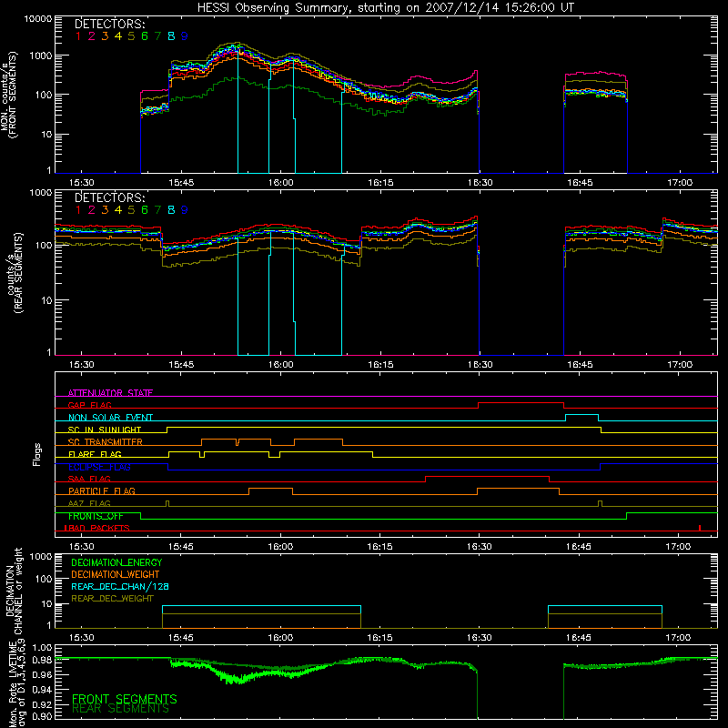
Task: Click the PARTICLE_FLAG label
Action: pos(102,490)
